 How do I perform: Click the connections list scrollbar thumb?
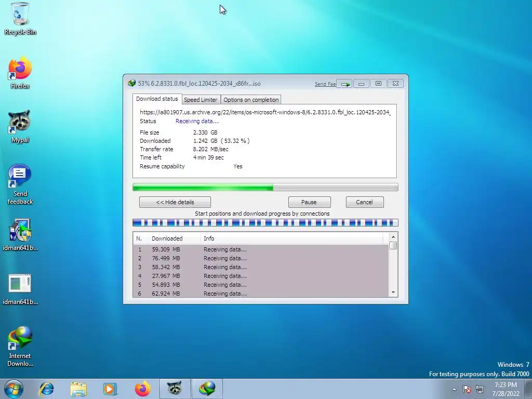393,245
